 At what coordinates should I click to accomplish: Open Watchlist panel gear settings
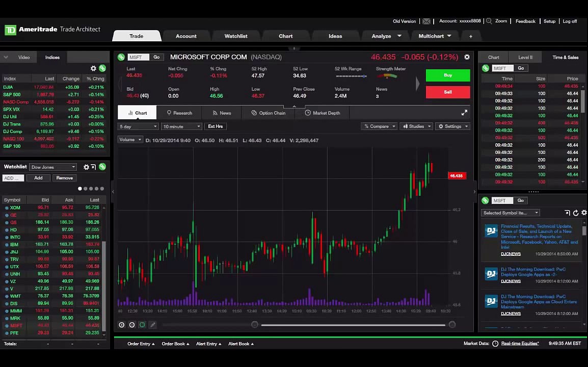[x=86, y=167]
